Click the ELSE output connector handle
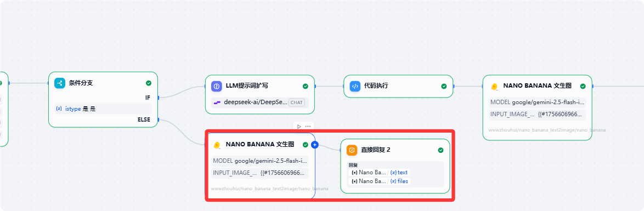The width and height of the screenshot is (644, 211). point(158,120)
